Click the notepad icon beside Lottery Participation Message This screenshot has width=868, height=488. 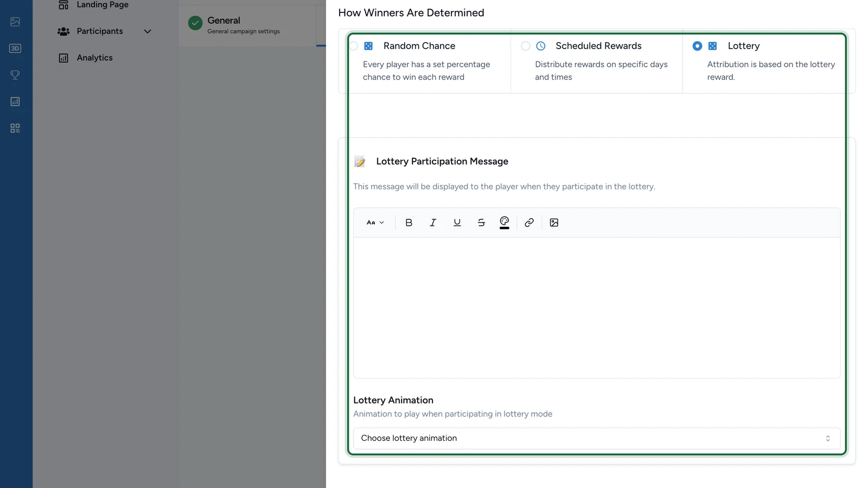[x=360, y=162]
